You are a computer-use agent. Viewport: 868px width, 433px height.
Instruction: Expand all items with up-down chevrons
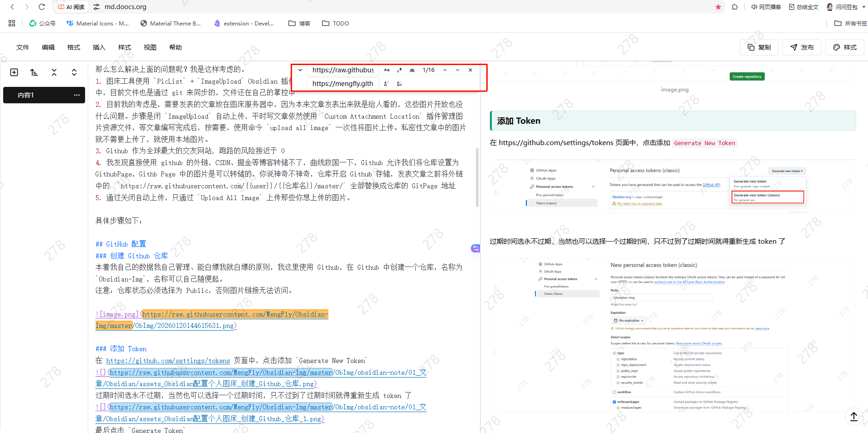coord(74,72)
